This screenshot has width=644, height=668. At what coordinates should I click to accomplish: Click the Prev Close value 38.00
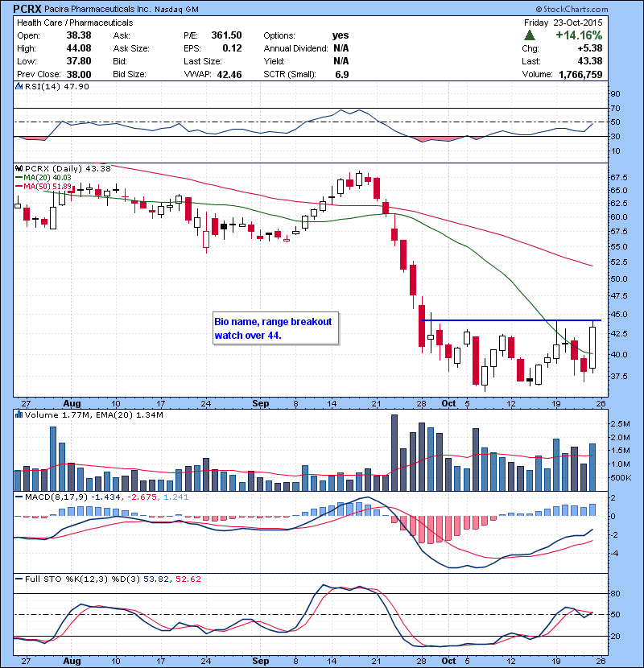tap(79, 74)
